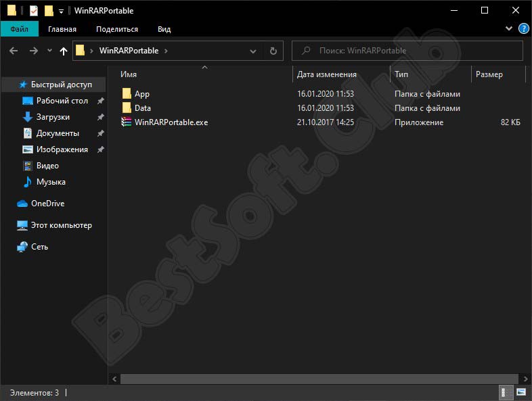Switch to the Главная ribbon tab
Viewport: 532px width, 401px height.
pyautogui.click(x=62, y=29)
